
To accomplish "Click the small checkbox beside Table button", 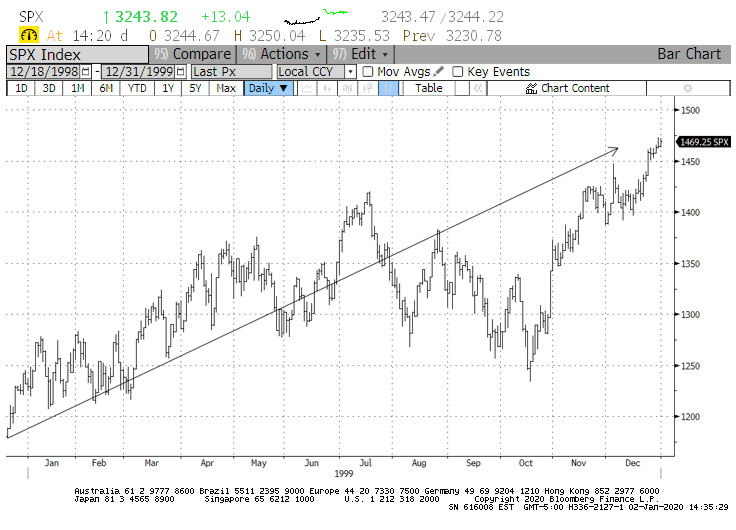I will coord(460,88).
